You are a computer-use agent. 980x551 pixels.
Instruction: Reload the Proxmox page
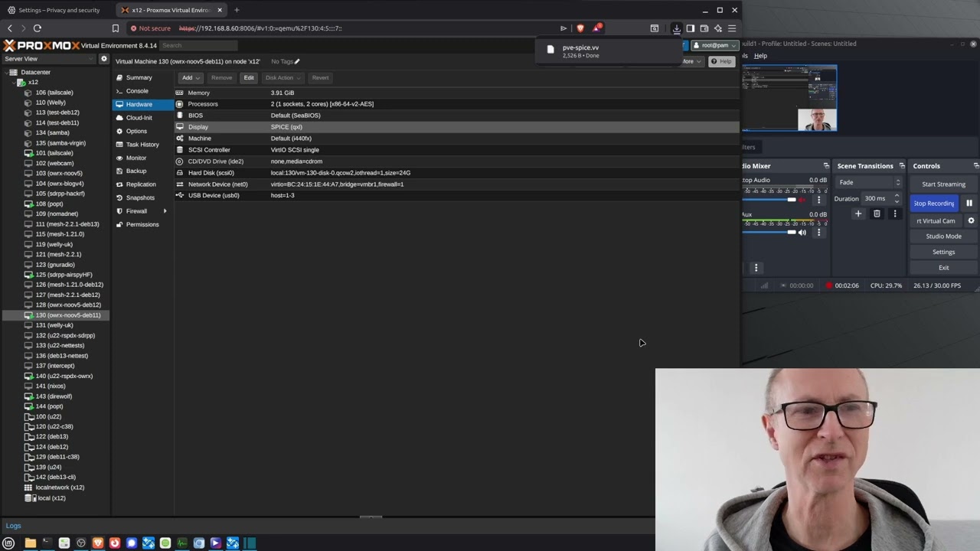click(x=37, y=28)
